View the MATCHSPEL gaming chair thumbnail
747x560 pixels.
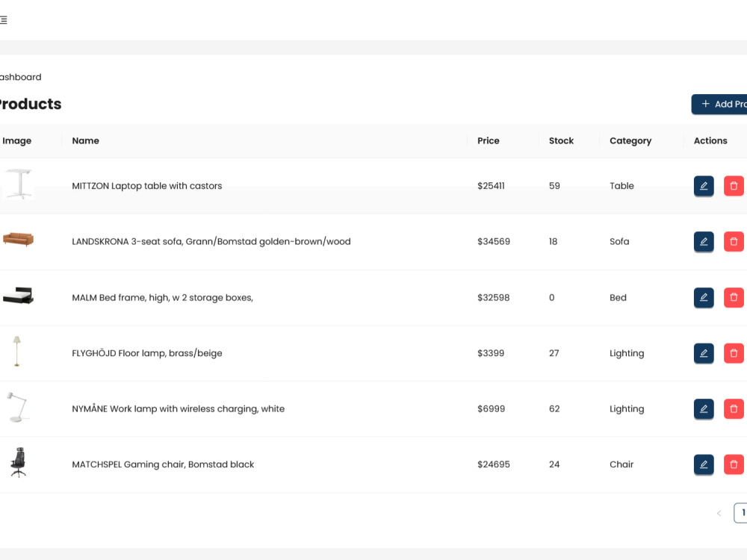click(x=18, y=462)
